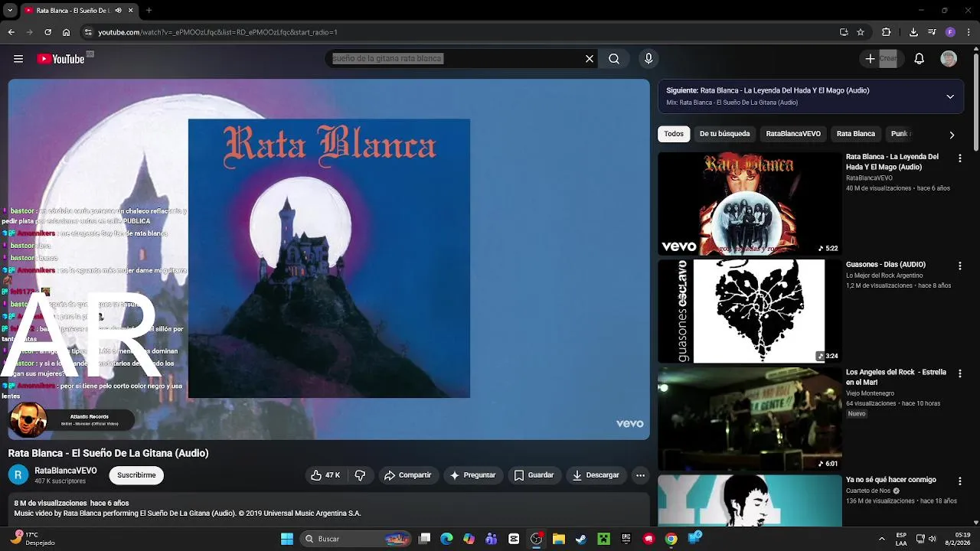Open the RataBlancaVEVO channel avatar

pyautogui.click(x=18, y=475)
